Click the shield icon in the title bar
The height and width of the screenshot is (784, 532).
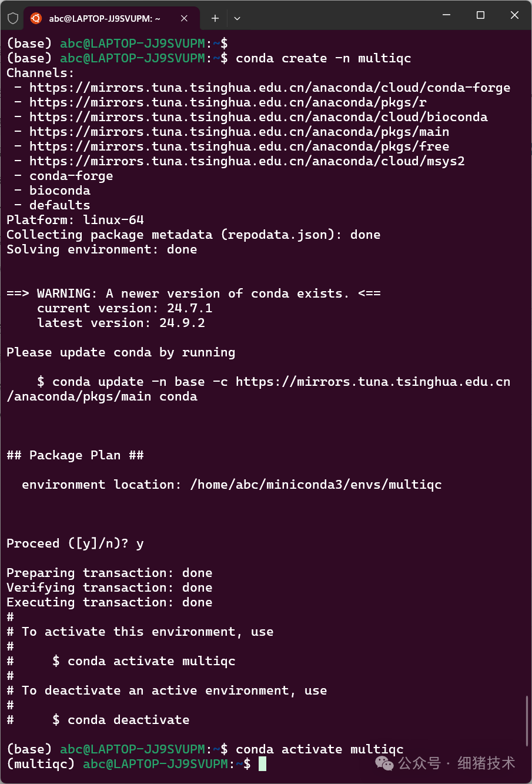12,18
